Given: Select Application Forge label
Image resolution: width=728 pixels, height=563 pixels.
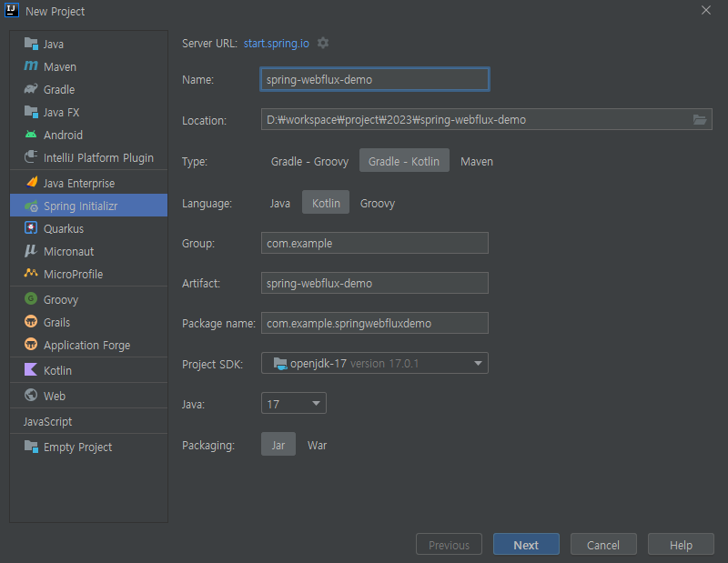Looking at the screenshot, I should click(x=86, y=346).
